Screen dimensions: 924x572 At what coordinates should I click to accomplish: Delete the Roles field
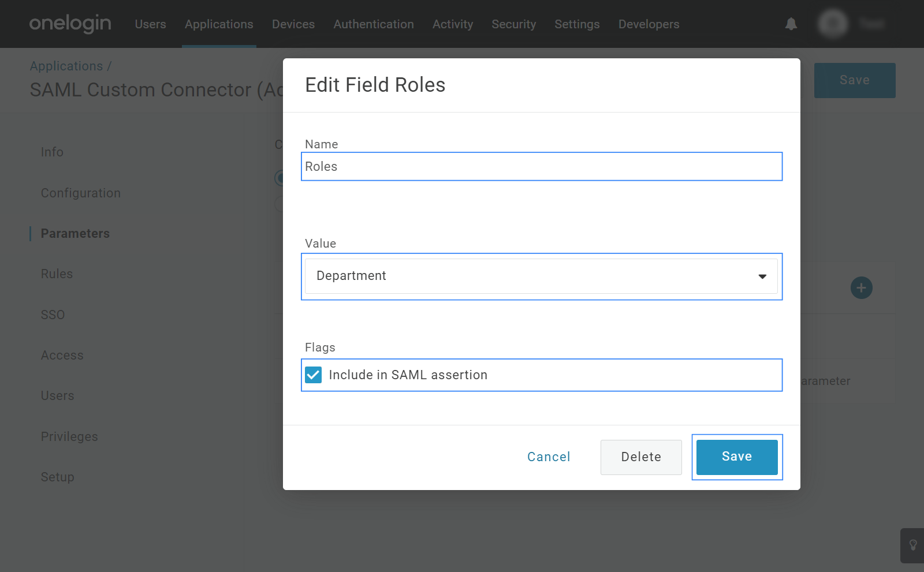640,457
